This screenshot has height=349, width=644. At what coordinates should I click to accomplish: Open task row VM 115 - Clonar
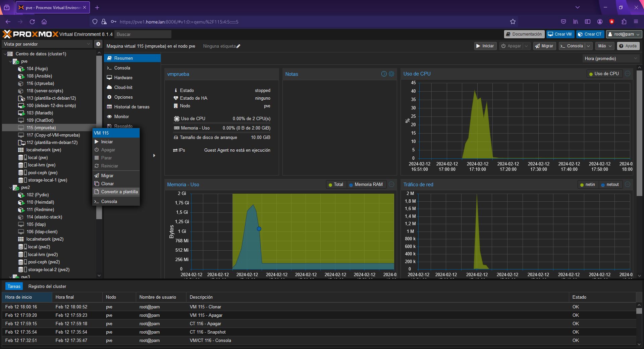point(319,307)
